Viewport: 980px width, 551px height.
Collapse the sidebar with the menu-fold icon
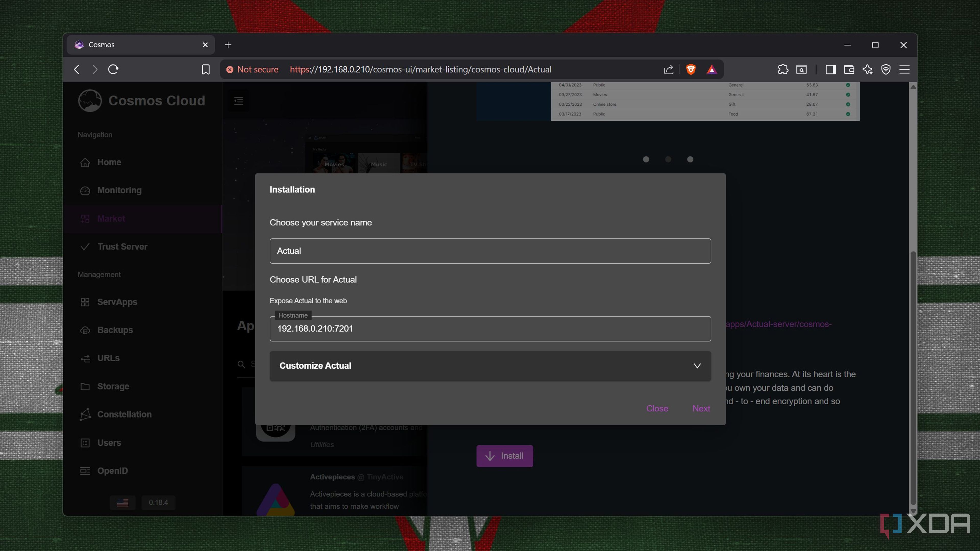[x=239, y=101]
